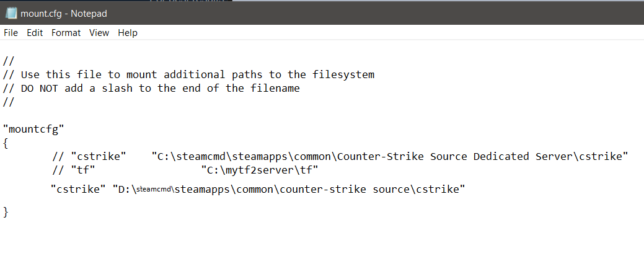Viewport: 644px width, 256px height.
Task: Click the Notepad icon in title bar
Action: pyautogui.click(x=11, y=12)
